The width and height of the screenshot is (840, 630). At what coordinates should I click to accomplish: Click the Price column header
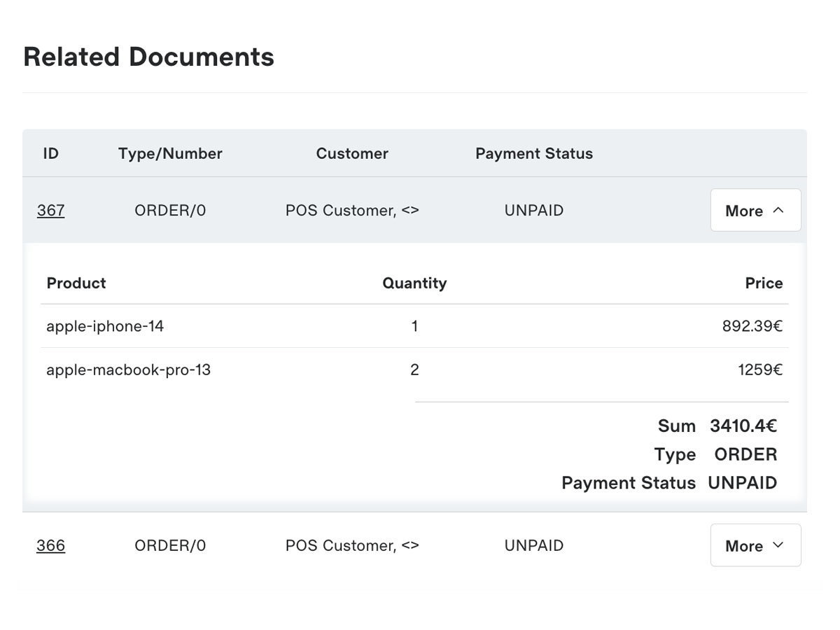(763, 283)
